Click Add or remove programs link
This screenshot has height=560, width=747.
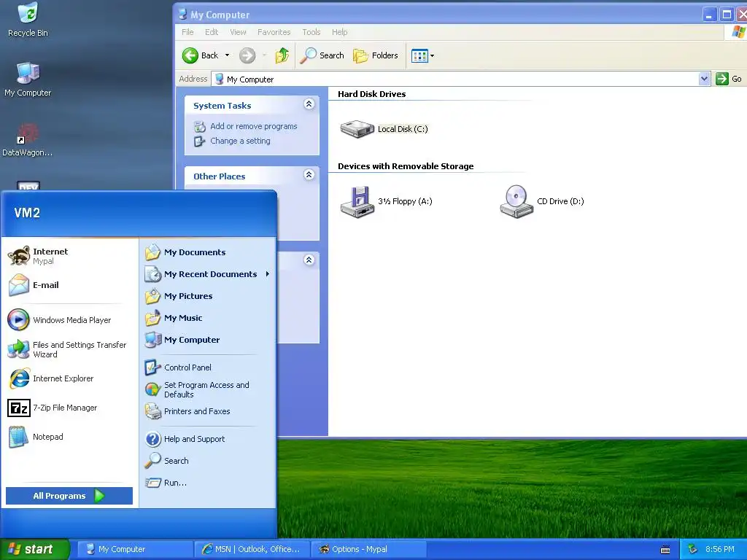[253, 126]
